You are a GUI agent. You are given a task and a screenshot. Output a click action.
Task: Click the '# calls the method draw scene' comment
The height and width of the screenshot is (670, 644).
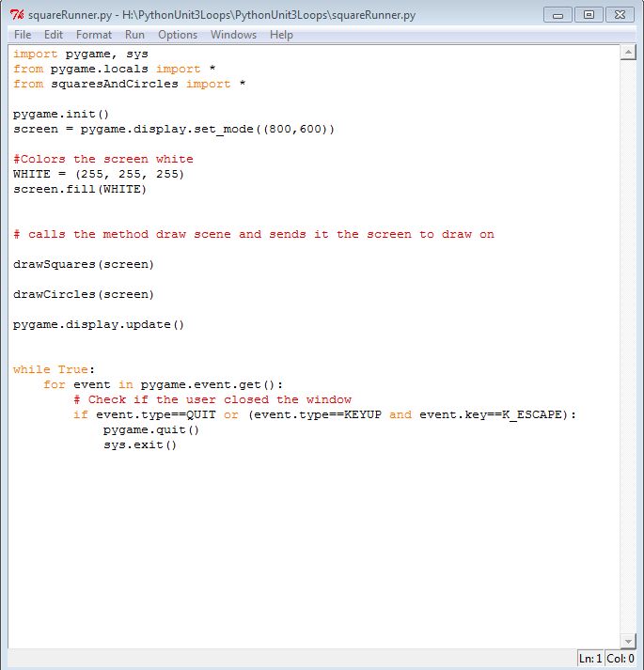254,235
